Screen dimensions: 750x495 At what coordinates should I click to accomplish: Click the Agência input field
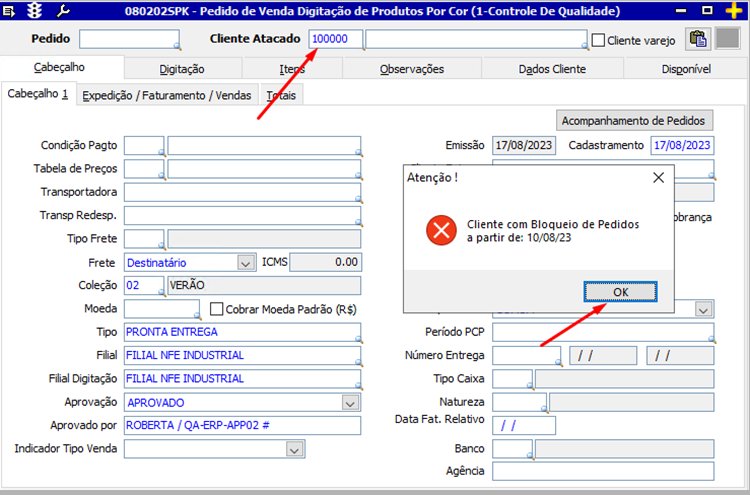603,471
